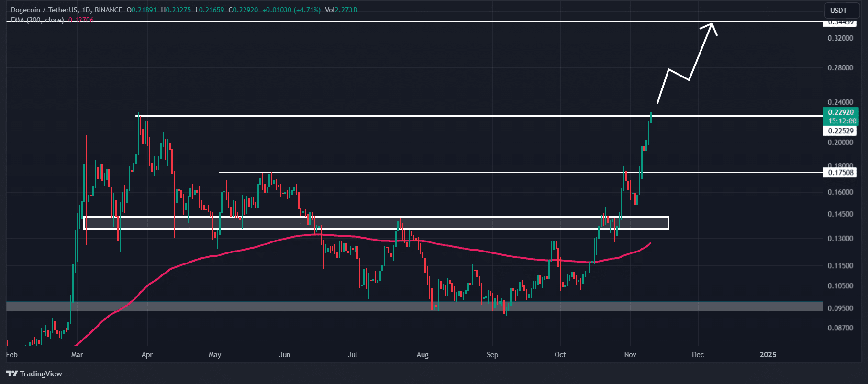The height and width of the screenshot is (384, 868).
Task: Click the Sep label on time axis
Action: click(x=492, y=354)
